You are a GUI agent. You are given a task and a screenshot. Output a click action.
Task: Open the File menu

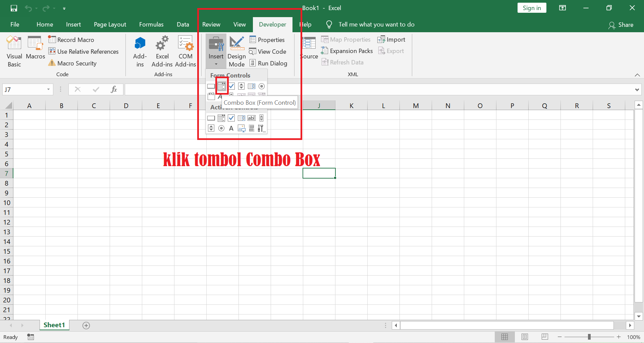coord(14,24)
